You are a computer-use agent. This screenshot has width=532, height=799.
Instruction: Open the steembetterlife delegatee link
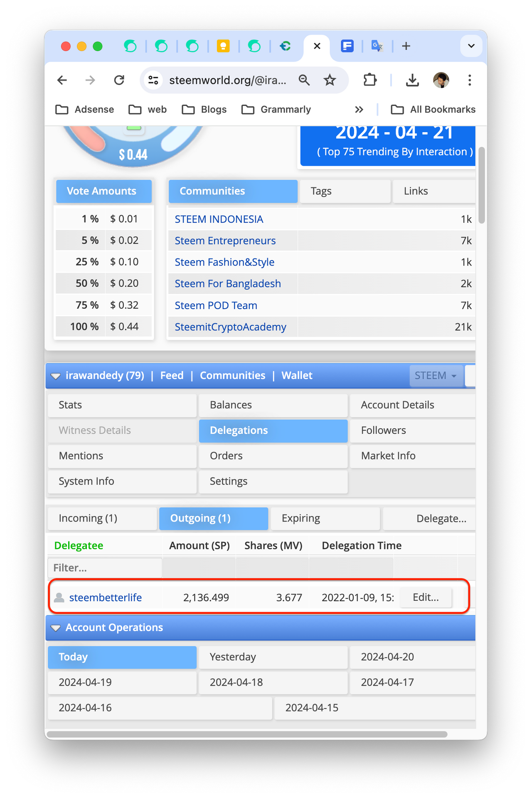pos(106,597)
